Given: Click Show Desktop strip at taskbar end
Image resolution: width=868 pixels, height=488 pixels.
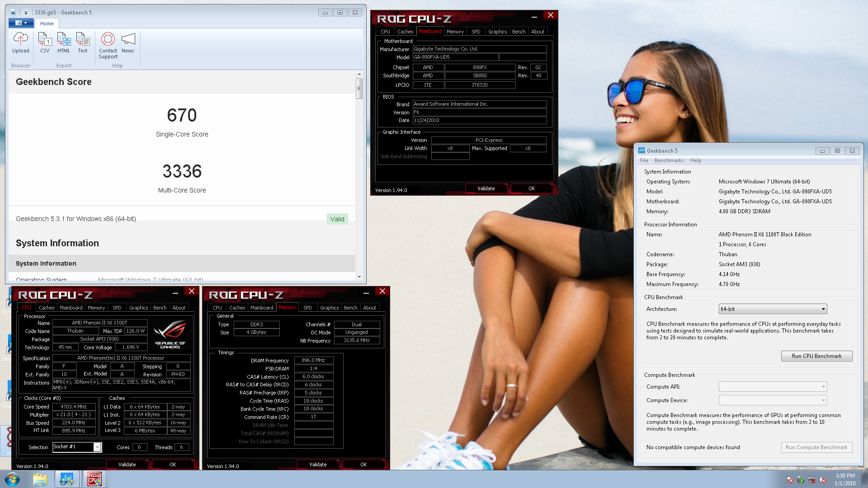Looking at the screenshot, I should click(x=864, y=479).
